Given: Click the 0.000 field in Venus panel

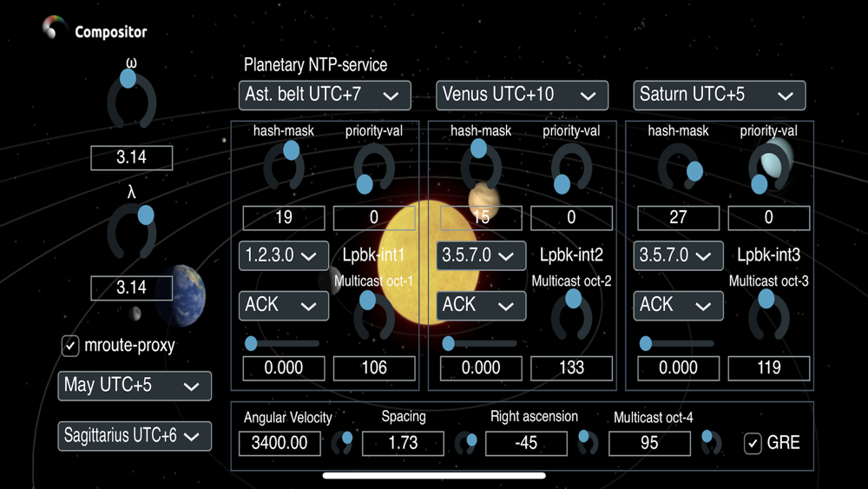Looking at the screenshot, I should click(x=481, y=368).
